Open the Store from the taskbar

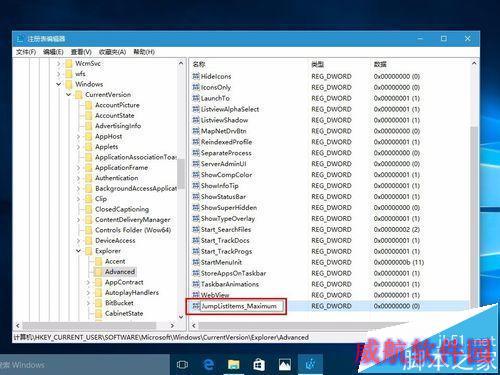259,365
